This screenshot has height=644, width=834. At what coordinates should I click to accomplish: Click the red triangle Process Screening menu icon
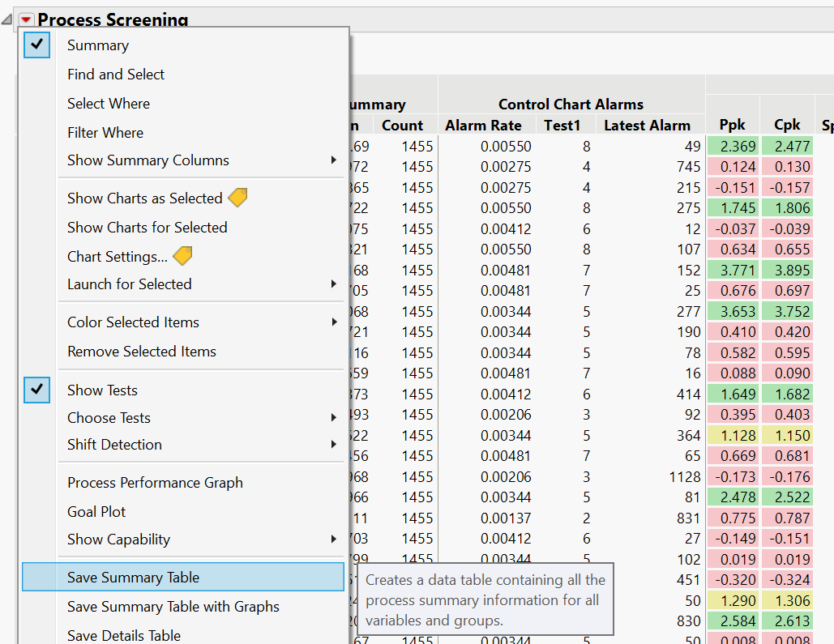(x=27, y=19)
